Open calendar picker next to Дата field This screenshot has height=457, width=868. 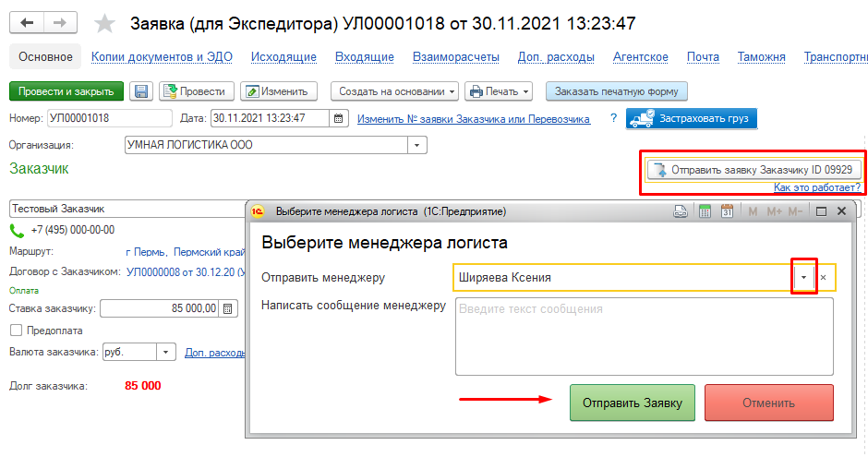tap(338, 118)
